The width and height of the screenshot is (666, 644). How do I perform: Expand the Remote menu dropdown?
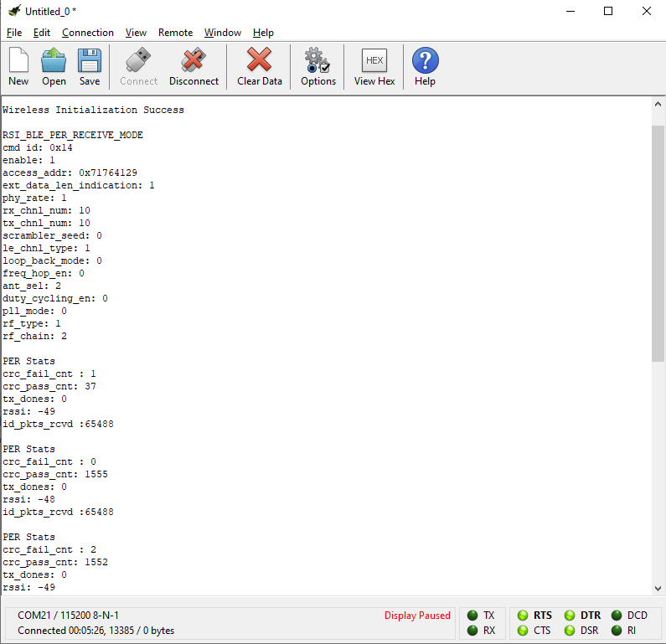175,33
